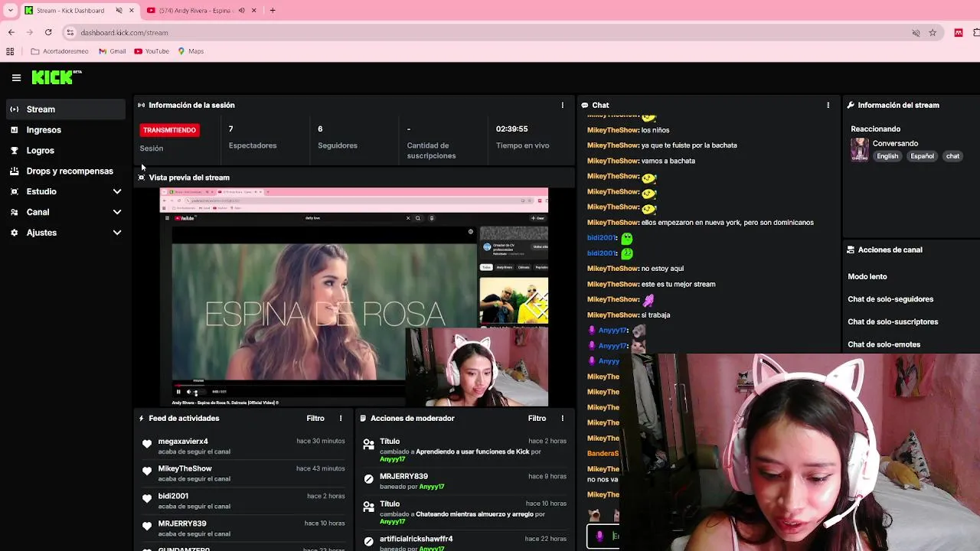Image resolution: width=980 pixels, height=551 pixels.
Task: Go back with the browser back arrow
Action: click(x=11, y=32)
